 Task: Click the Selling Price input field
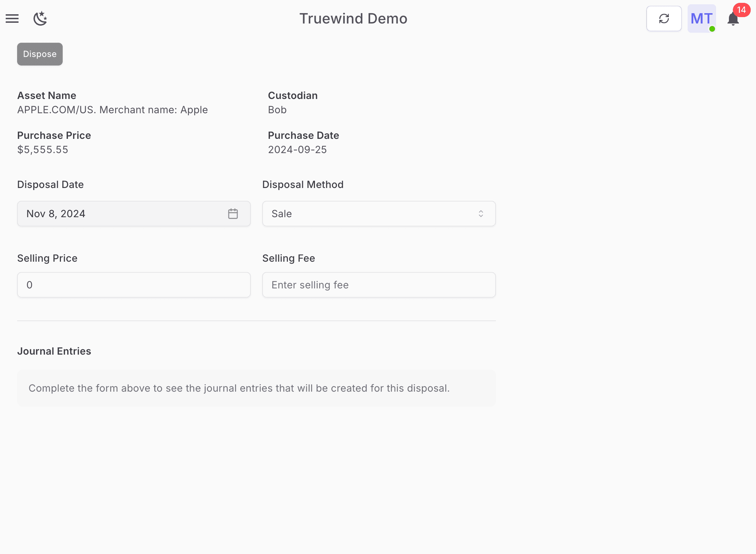[x=134, y=284]
